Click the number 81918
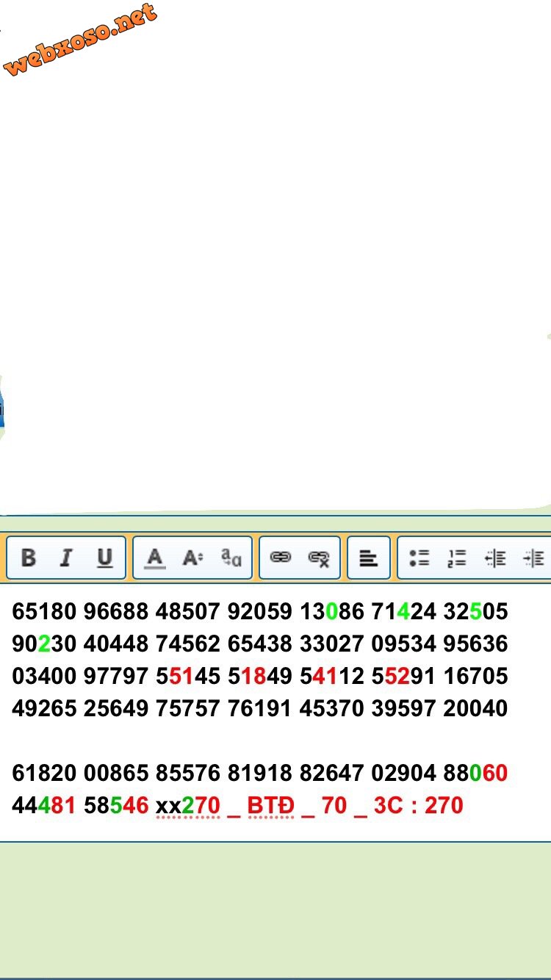Screen dimensions: 551x980 [260, 773]
